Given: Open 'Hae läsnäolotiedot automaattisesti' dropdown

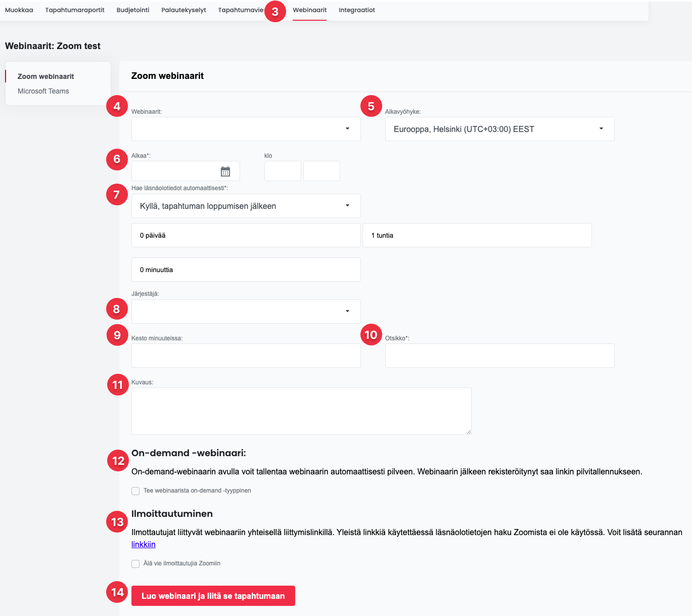Looking at the screenshot, I should pyautogui.click(x=246, y=206).
